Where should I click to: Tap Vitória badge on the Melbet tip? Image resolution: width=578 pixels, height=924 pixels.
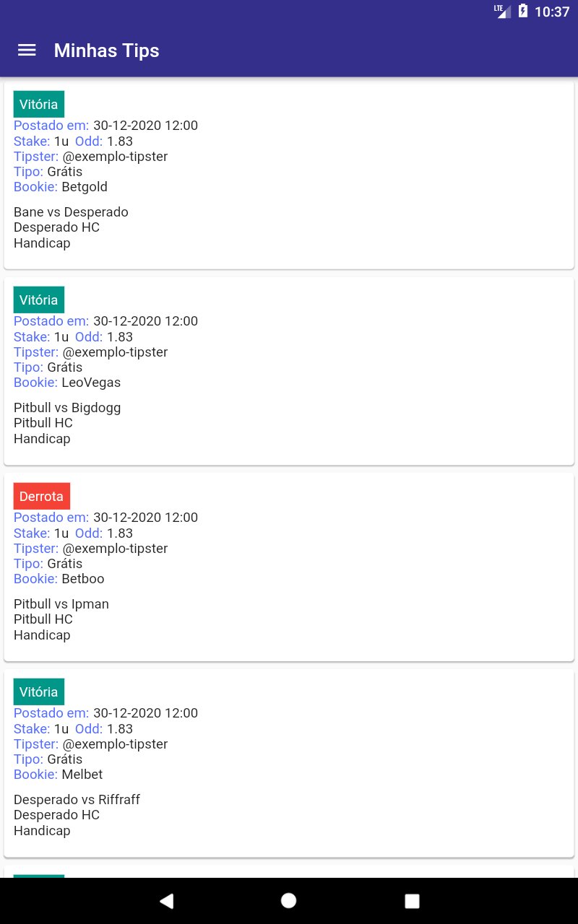(x=39, y=692)
